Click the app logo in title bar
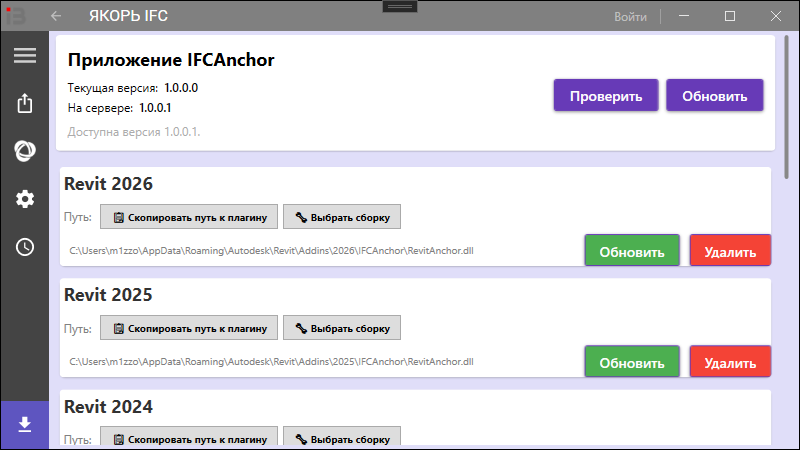This screenshot has width=800, height=450. click(x=14, y=16)
